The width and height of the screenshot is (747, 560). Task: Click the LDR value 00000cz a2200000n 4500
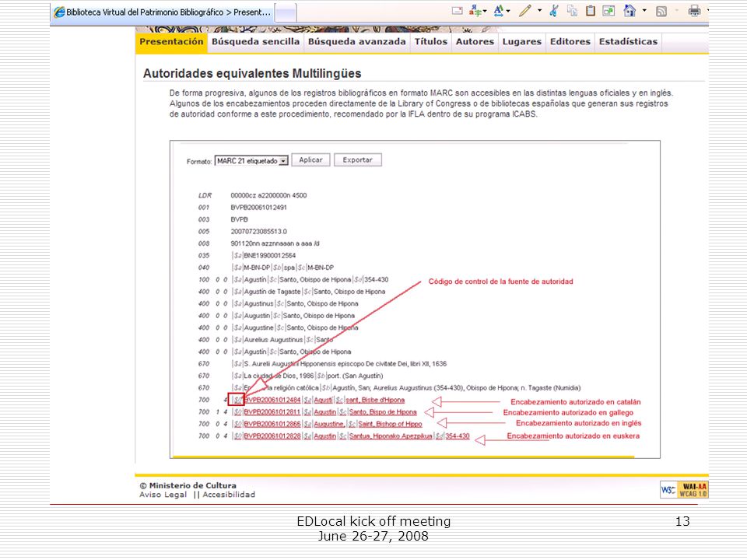pyautogui.click(x=268, y=196)
